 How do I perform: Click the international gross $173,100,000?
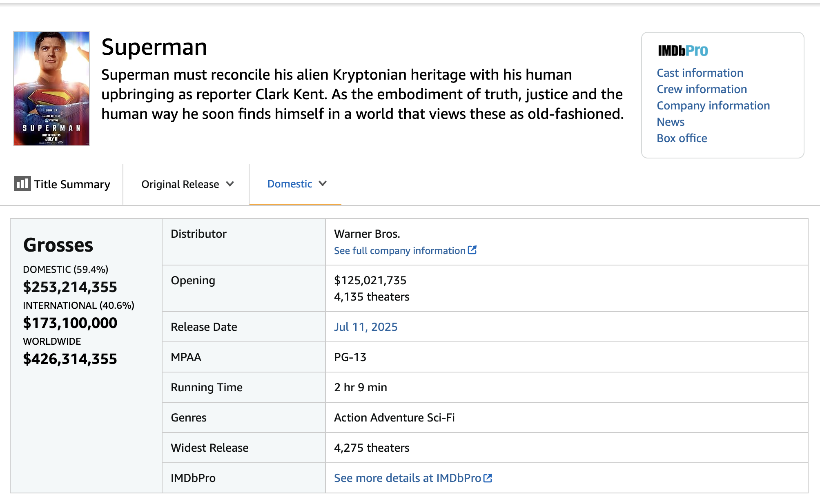coord(70,323)
